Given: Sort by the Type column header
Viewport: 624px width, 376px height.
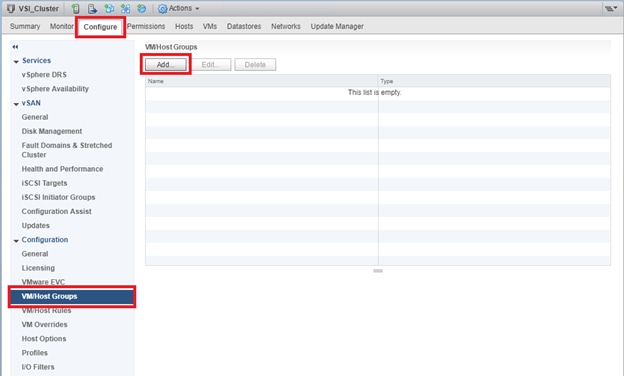Looking at the screenshot, I should tap(494, 81).
